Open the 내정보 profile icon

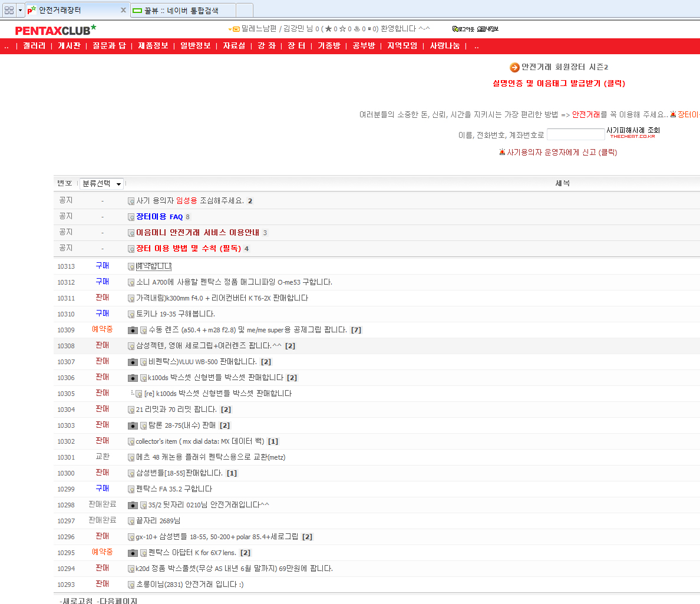click(488, 29)
